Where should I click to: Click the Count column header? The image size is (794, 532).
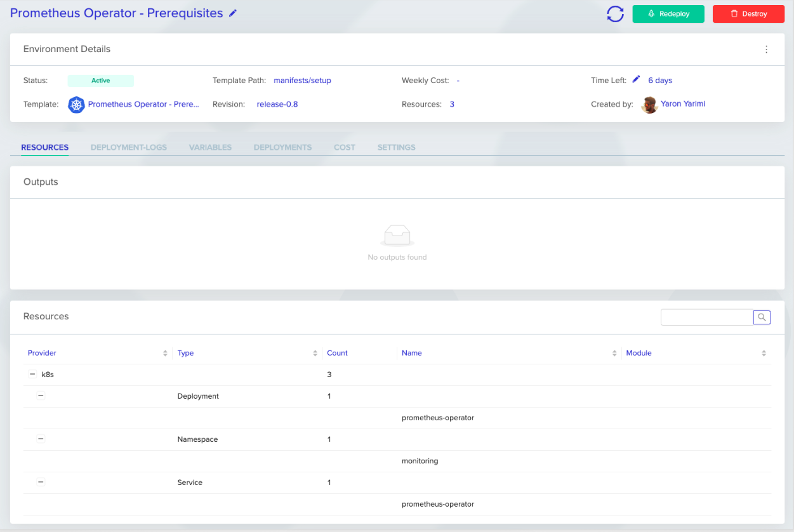pyautogui.click(x=337, y=353)
